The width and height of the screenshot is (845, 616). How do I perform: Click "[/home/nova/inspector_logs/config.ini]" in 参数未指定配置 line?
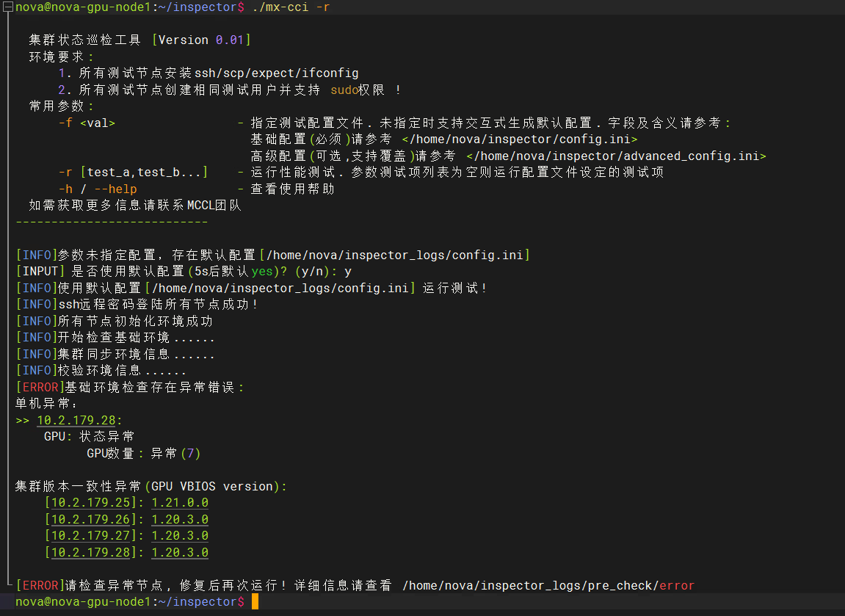(394, 255)
